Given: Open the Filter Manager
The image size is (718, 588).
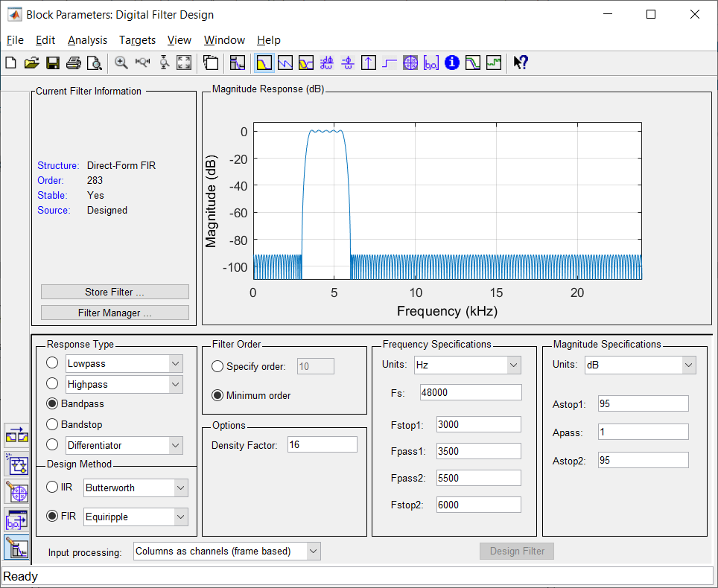Looking at the screenshot, I should tap(115, 313).
